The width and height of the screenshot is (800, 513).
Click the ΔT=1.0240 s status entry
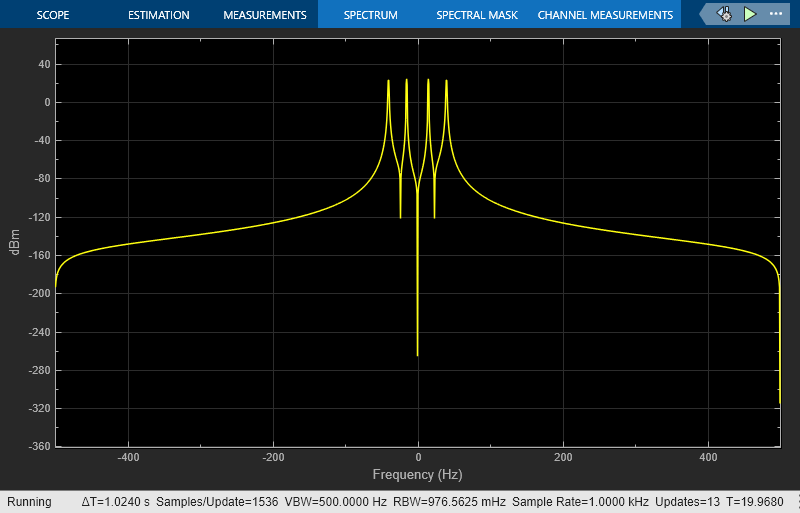[x=115, y=502]
